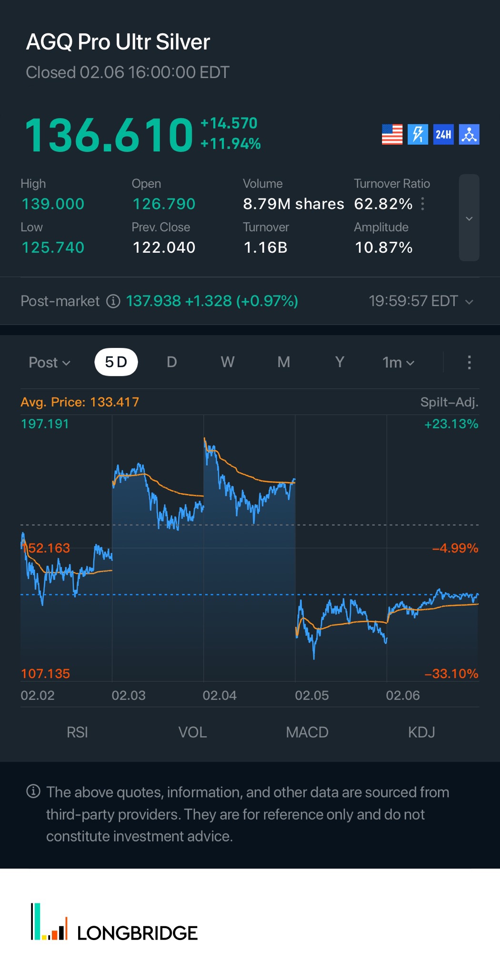
Task: Tap the lightning bolt real-time quote icon
Action: [x=418, y=135]
